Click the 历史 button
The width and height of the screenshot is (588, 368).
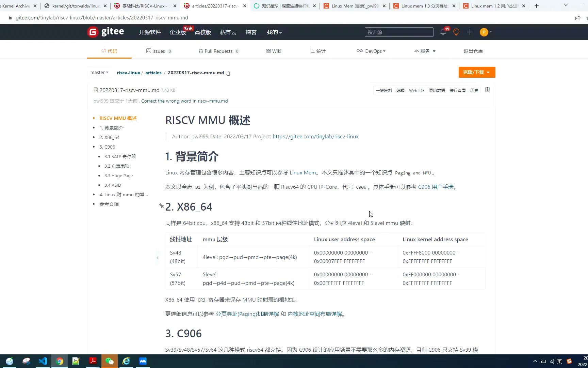(474, 90)
